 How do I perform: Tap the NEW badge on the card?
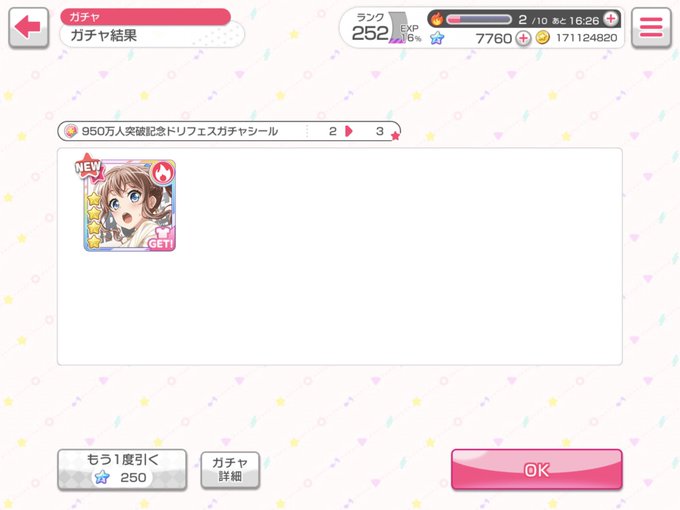click(88, 167)
